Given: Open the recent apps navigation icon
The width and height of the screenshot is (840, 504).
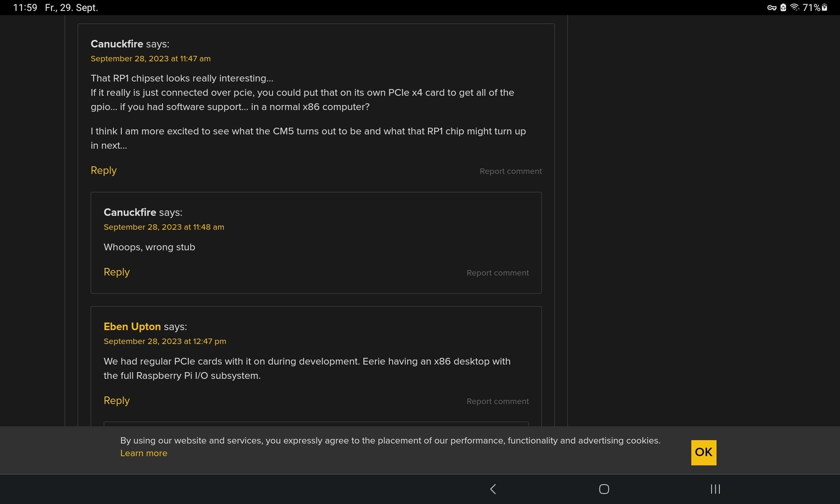Looking at the screenshot, I should pos(715,489).
